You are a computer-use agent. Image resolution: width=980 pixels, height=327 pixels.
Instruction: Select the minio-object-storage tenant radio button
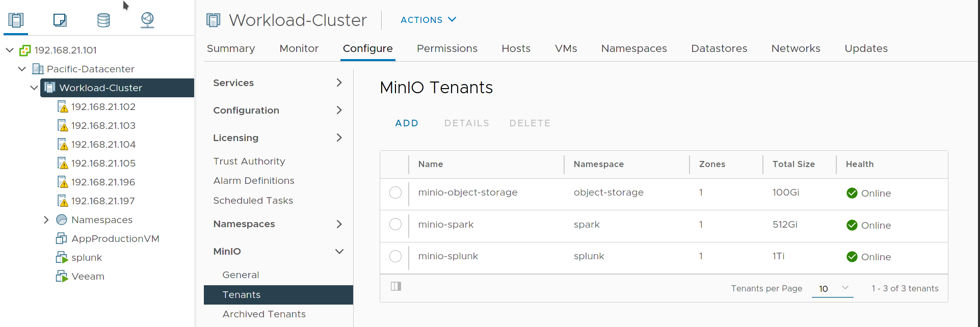click(395, 193)
